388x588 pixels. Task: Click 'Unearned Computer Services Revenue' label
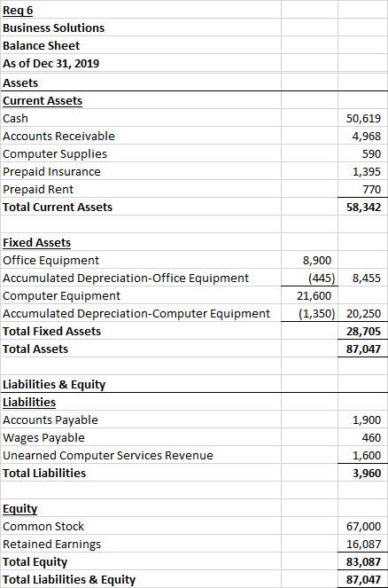pyautogui.click(x=108, y=456)
